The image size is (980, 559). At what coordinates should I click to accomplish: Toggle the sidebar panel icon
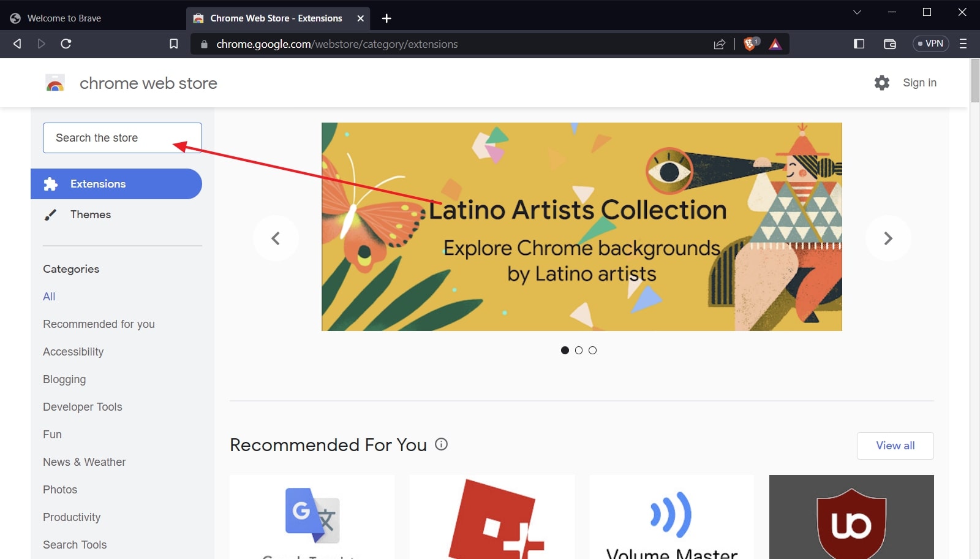(x=859, y=44)
